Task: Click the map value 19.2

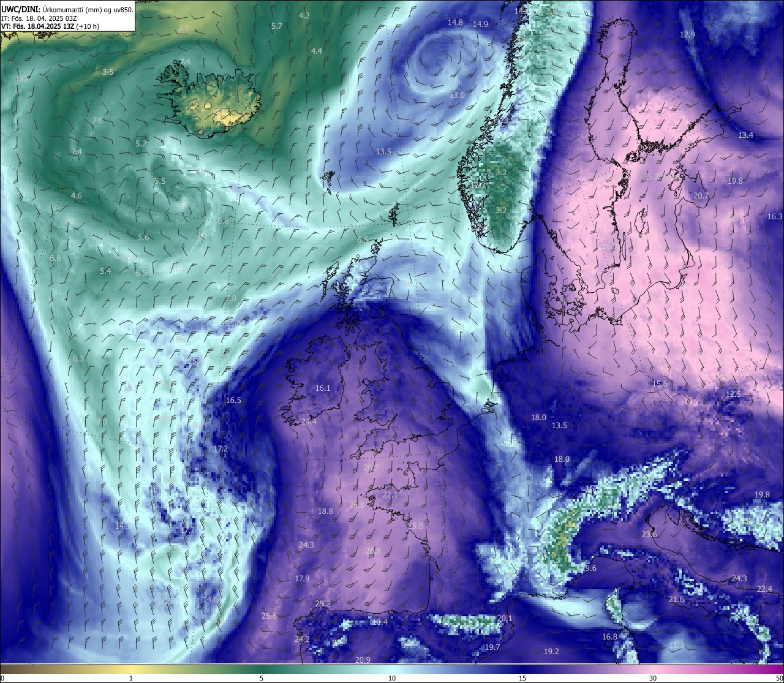Action: 551,652
